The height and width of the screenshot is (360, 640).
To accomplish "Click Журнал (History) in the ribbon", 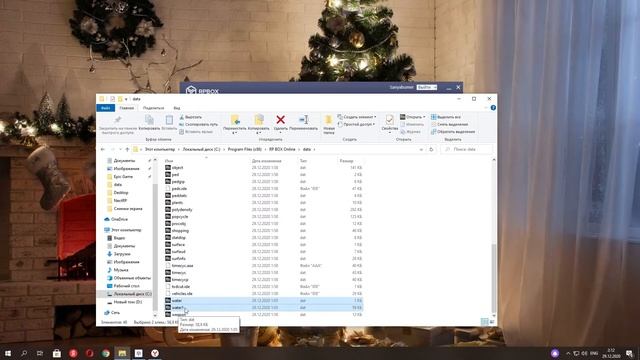I will click(x=410, y=132).
